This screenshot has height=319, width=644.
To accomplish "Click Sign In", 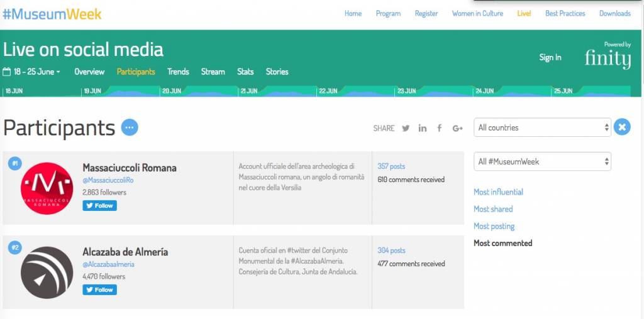I will pos(550,57).
